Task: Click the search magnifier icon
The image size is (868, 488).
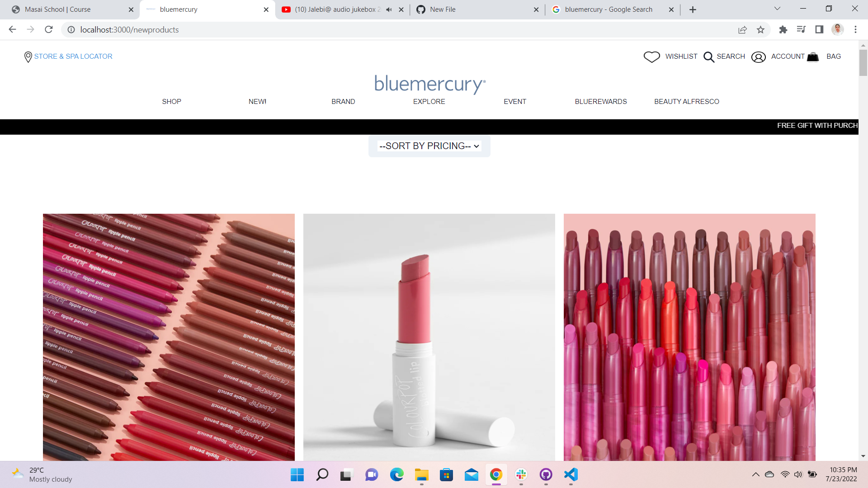Action: pos(708,57)
